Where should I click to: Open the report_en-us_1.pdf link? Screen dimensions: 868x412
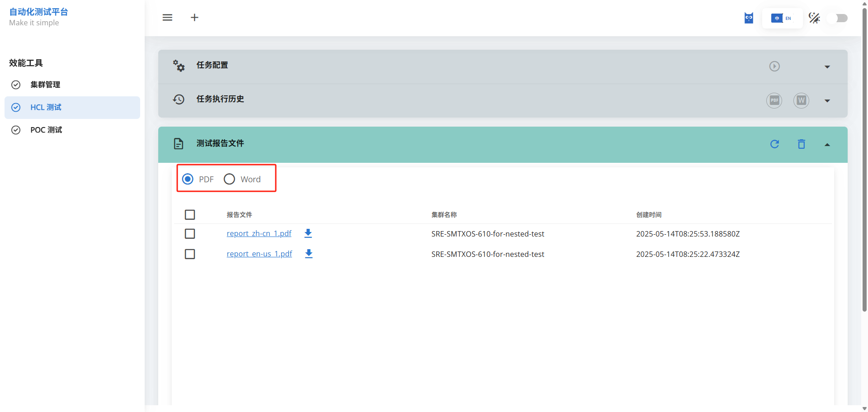[x=259, y=254]
